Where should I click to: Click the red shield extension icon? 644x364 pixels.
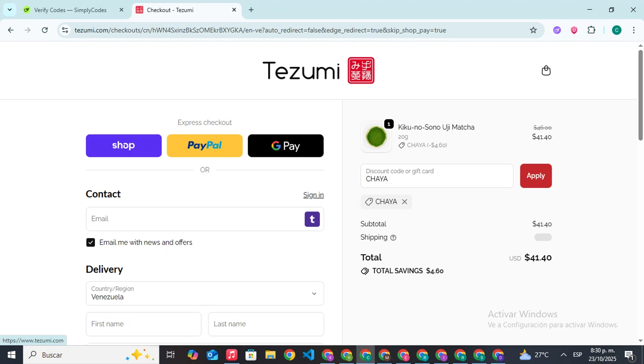click(x=574, y=30)
